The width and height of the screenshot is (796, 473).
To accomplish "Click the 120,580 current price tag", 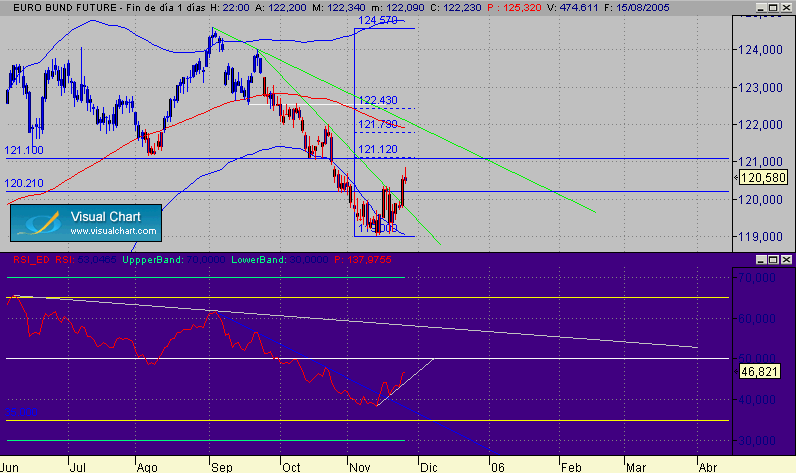I will (x=763, y=178).
